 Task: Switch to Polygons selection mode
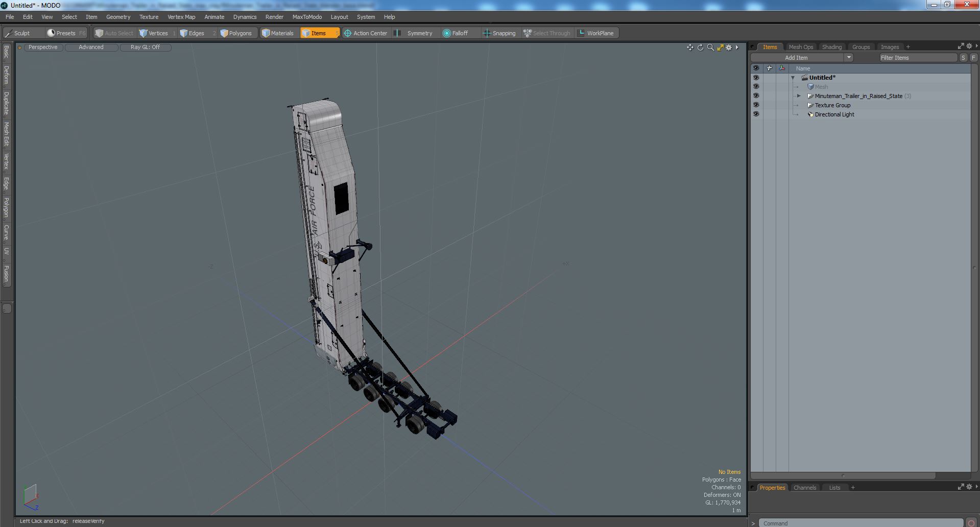[x=237, y=33]
